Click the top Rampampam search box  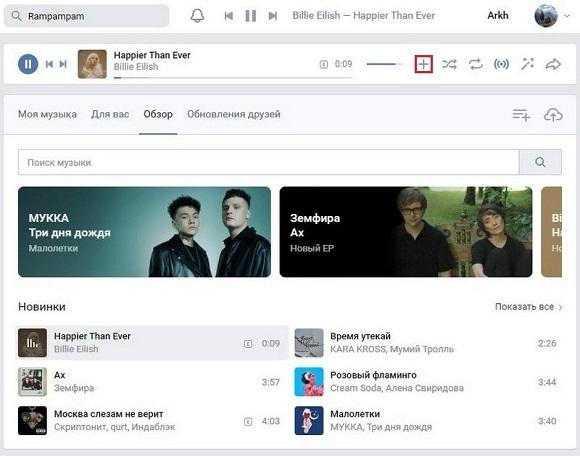tap(86, 16)
